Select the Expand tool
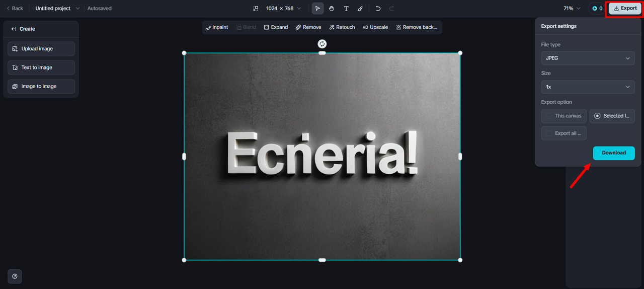 [x=276, y=27]
